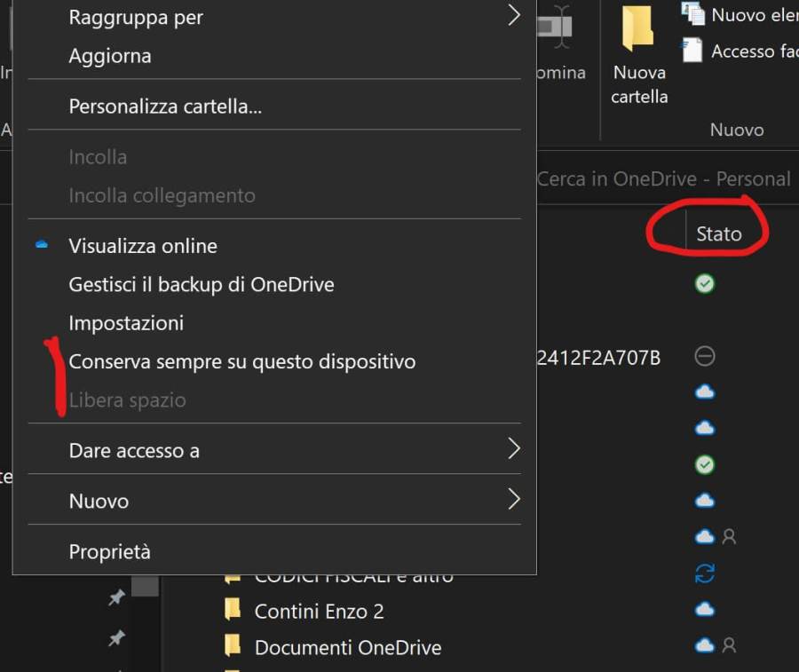Open Gestisci il backup di OneDrive
This screenshot has height=672, width=799.
202,285
